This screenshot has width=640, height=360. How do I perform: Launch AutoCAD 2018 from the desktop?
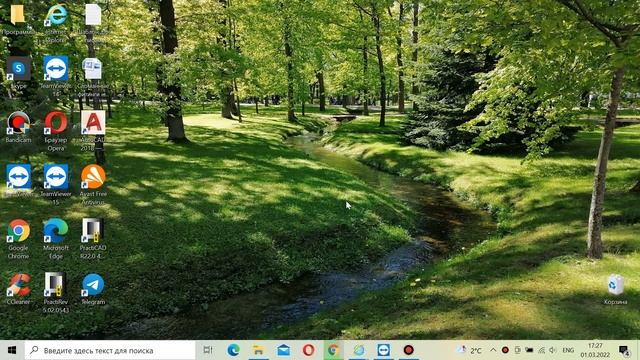[93, 122]
